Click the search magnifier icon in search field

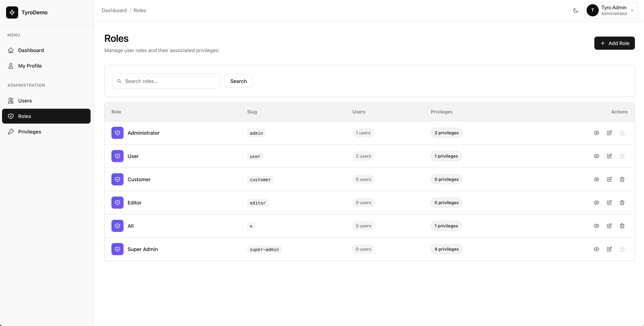pyautogui.click(x=119, y=81)
